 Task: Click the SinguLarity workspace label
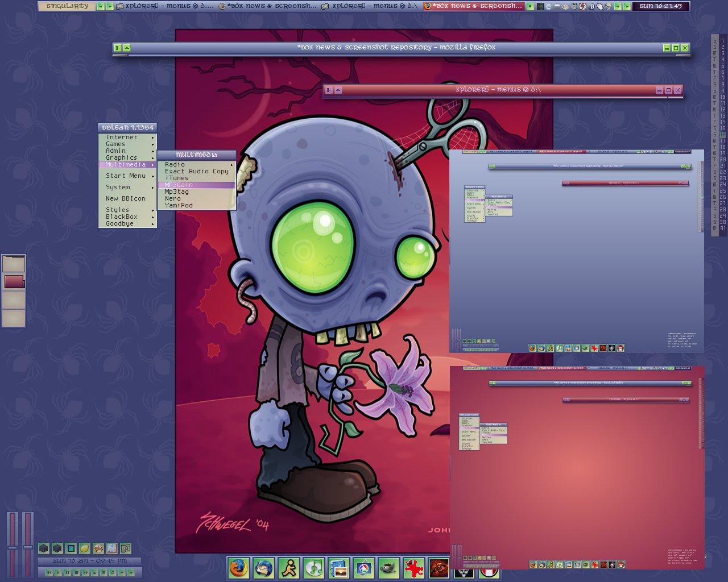point(67,6)
